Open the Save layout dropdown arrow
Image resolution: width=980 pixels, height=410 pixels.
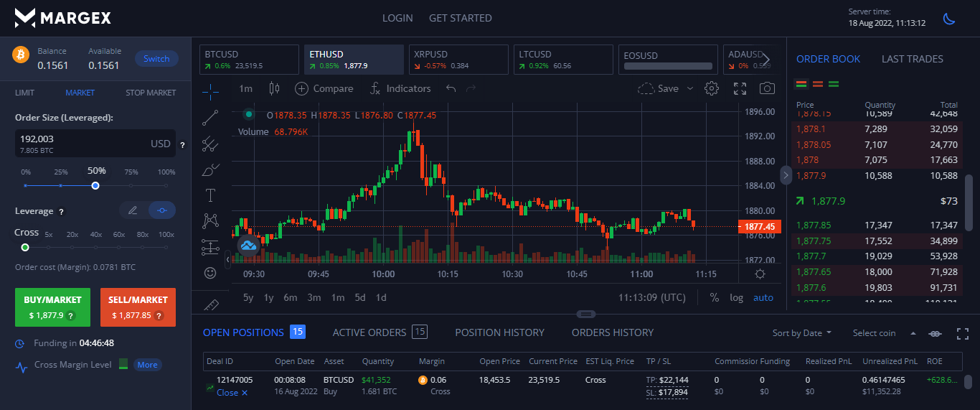690,88
